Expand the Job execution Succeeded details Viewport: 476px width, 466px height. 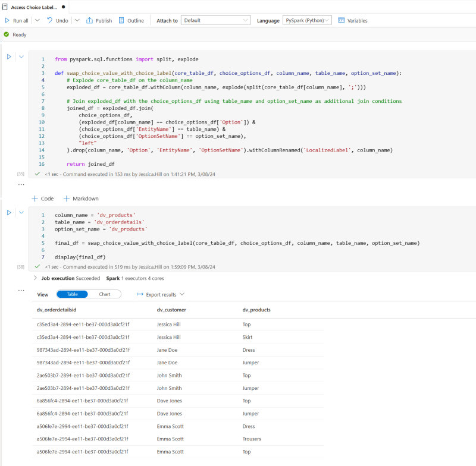tap(35, 278)
